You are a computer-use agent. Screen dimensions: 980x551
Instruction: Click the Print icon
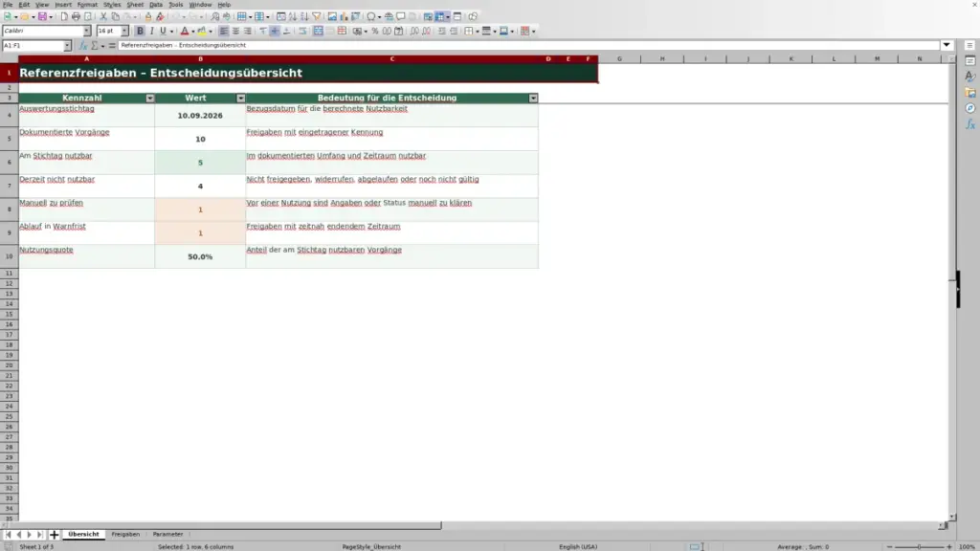[76, 17]
